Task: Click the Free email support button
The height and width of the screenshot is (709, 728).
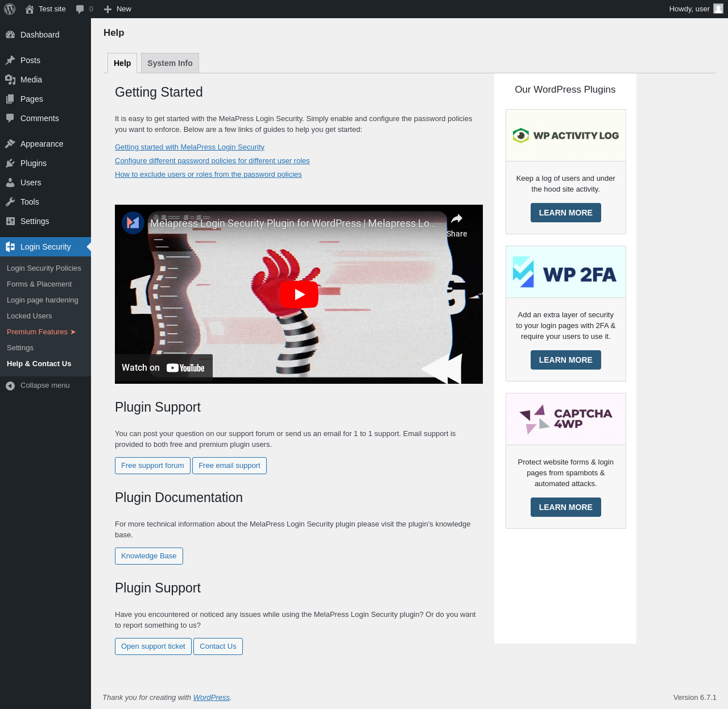Action: [229, 466]
